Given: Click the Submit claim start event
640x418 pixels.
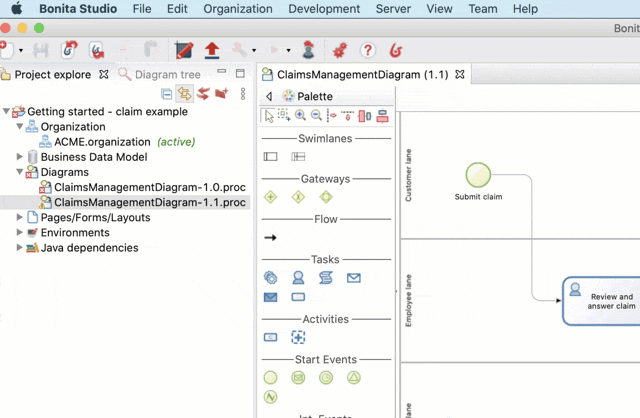Looking at the screenshot, I should coord(479,174).
